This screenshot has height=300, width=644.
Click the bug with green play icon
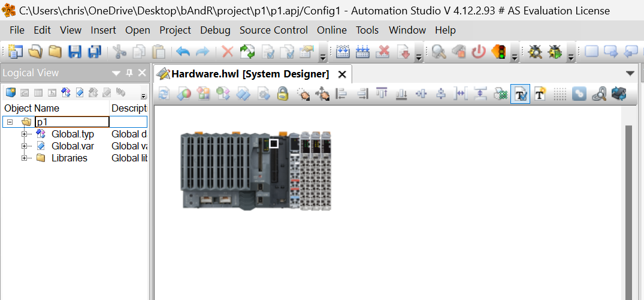coord(555,52)
